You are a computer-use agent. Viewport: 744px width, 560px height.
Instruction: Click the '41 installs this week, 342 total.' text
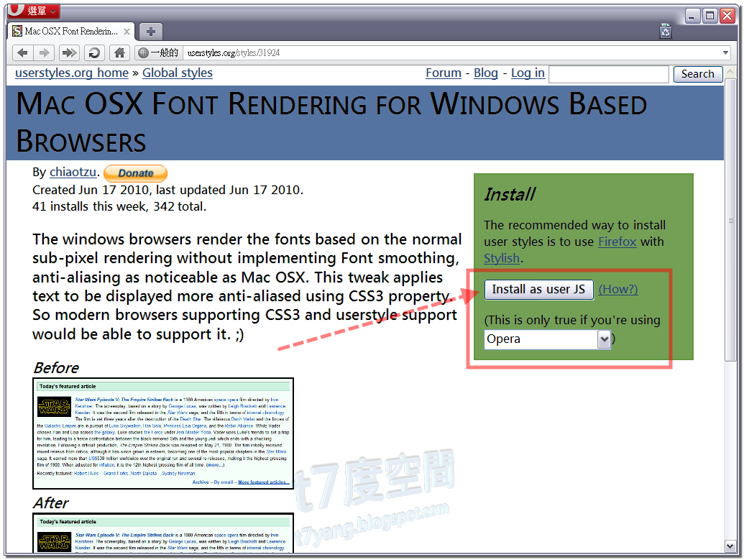119,206
